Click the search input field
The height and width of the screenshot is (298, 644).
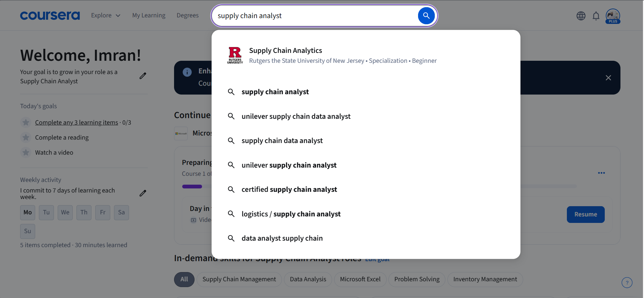click(314, 16)
